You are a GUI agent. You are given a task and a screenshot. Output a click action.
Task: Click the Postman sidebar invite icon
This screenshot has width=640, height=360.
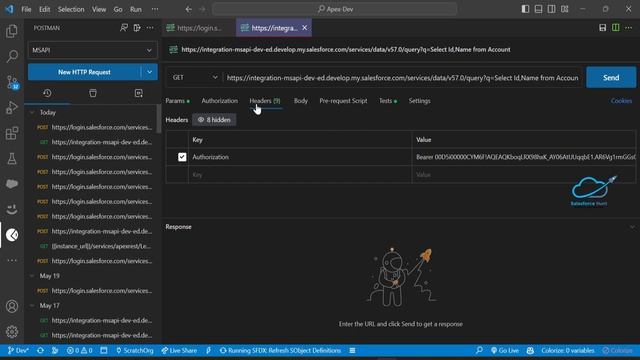(x=124, y=28)
